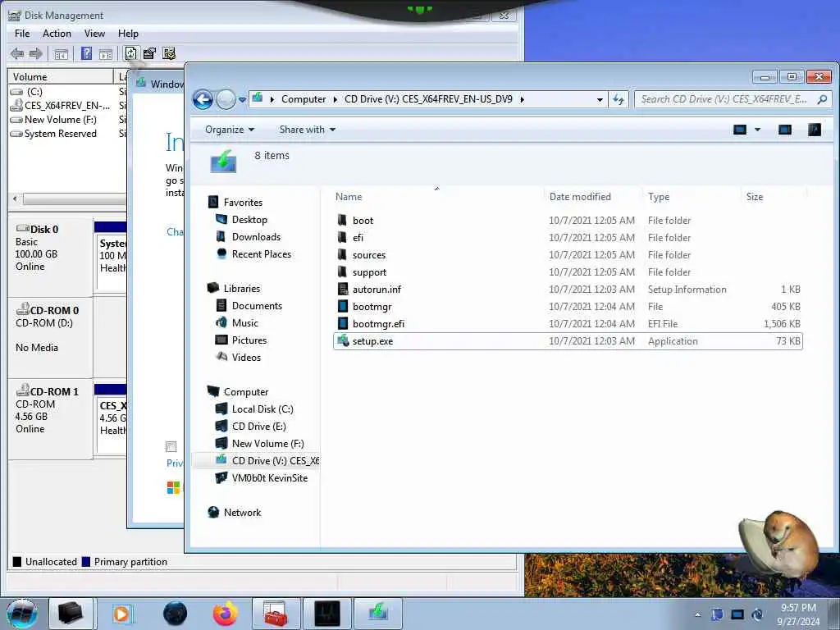Open the Start menu orb
This screenshot has width=840, height=630.
click(x=22, y=614)
